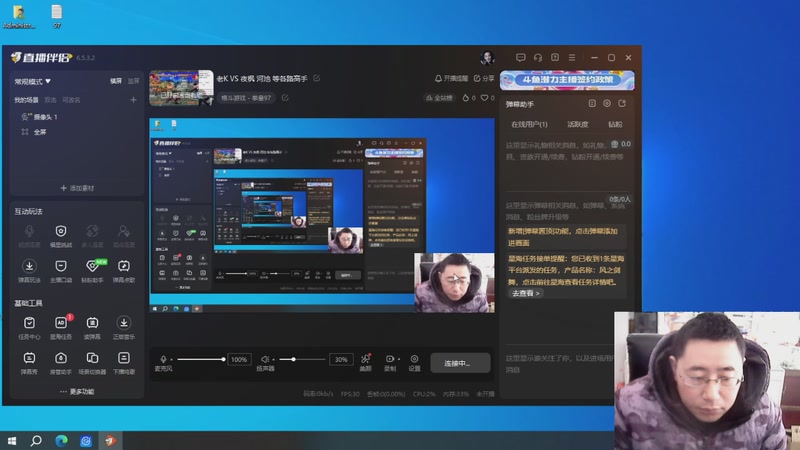The image size is (800, 450).
Task: Select the 在线用户(1) tab
Action: [529, 124]
